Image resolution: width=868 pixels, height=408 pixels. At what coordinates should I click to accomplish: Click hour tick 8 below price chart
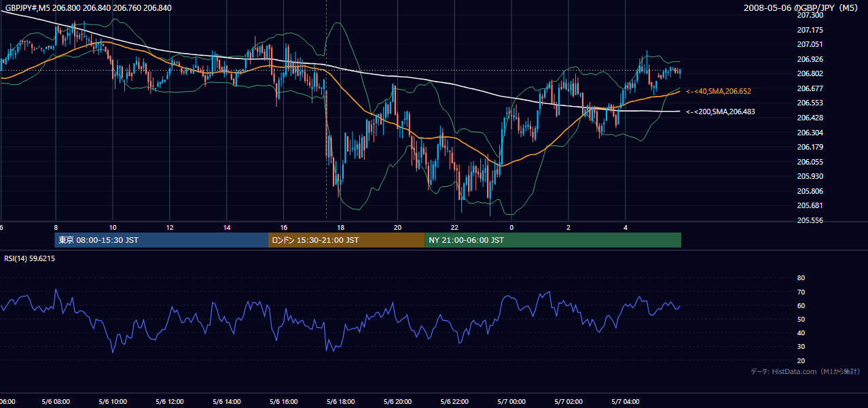(x=56, y=227)
